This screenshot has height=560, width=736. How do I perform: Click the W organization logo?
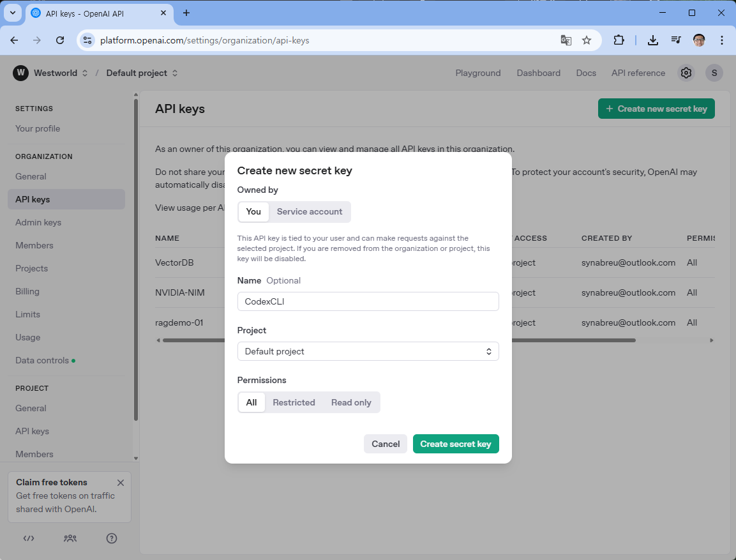click(x=20, y=73)
